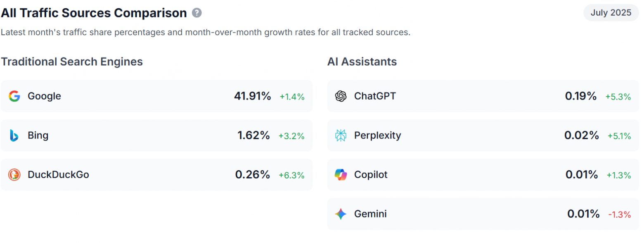Select the Google traffic row label
The image size is (644, 243).
[x=44, y=96]
